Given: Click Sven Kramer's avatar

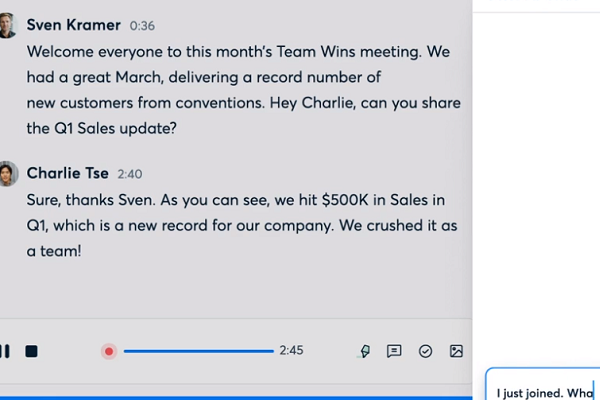Looking at the screenshot, I should 7,25.
